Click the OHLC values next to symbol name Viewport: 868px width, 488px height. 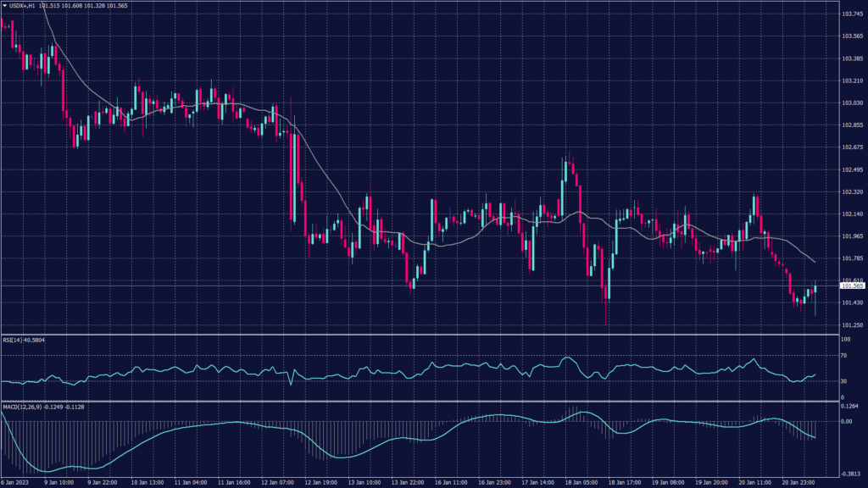[85, 6]
